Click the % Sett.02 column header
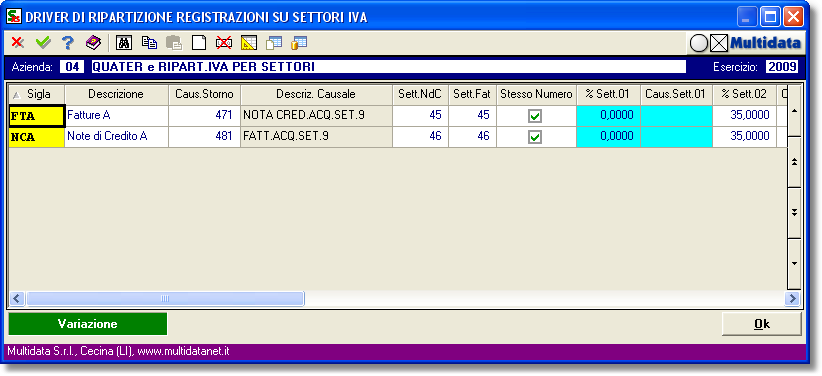 [744, 94]
